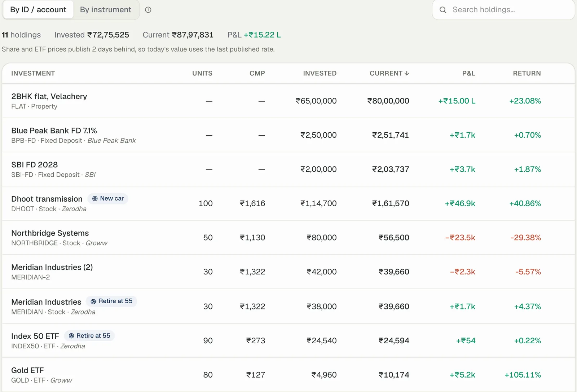Click +₹54 P&L value
This screenshot has width=577, height=392.
tap(466, 341)
